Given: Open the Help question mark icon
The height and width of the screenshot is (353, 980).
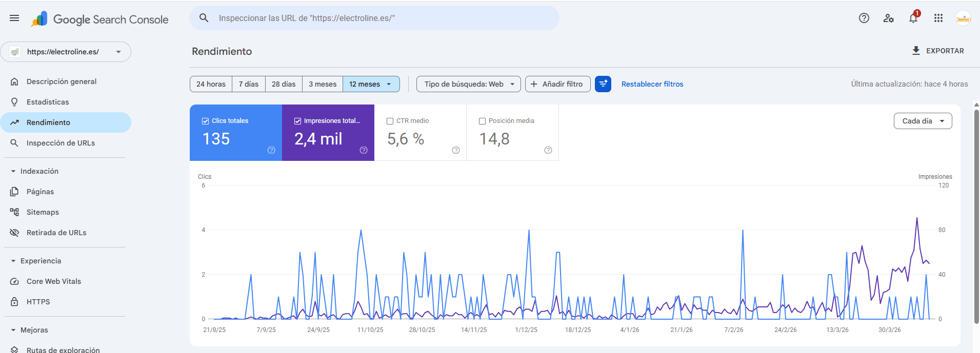Looking at the screenshot, I should pos(864,18).
